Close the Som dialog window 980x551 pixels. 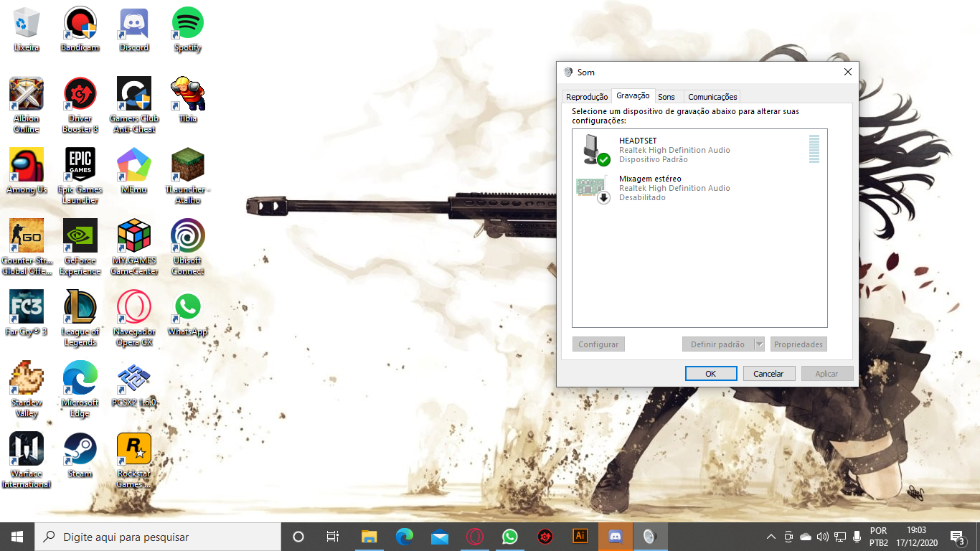847,72
